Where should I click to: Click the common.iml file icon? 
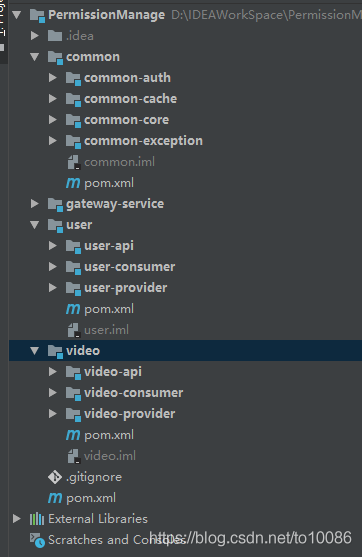74,162
